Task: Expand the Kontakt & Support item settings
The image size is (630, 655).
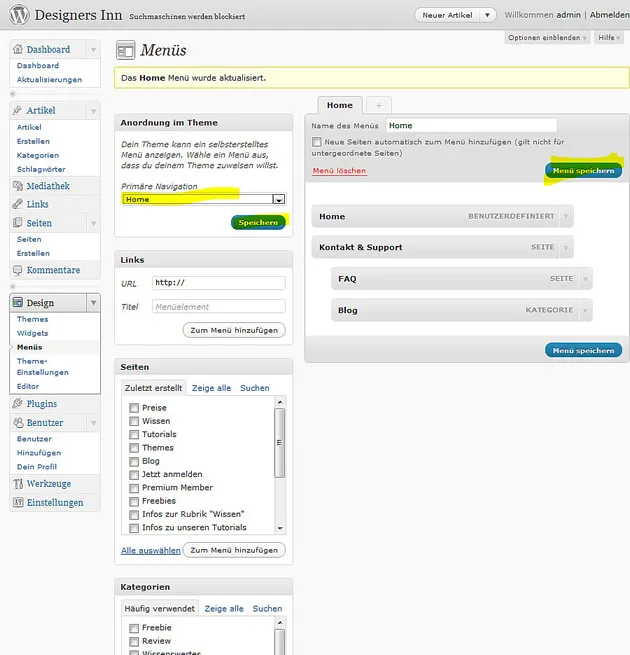Action: [x=566, y=247]
